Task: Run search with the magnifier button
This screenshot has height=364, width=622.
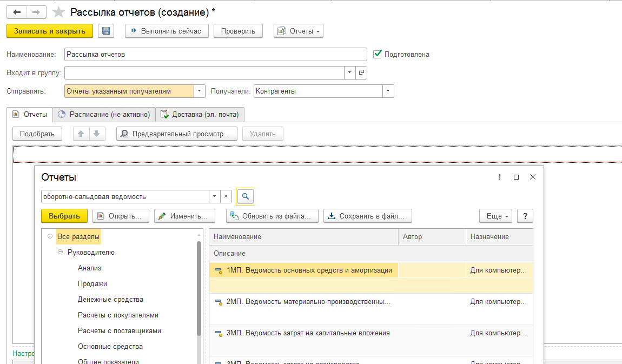Action: click(246, 196)
